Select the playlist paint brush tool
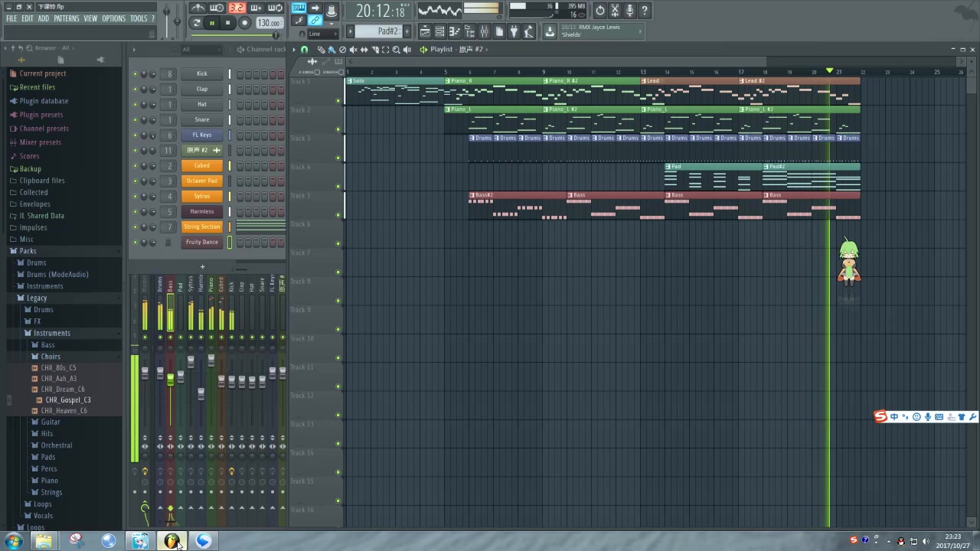This screenshot has height=551, width=980. tap(332, 49)
